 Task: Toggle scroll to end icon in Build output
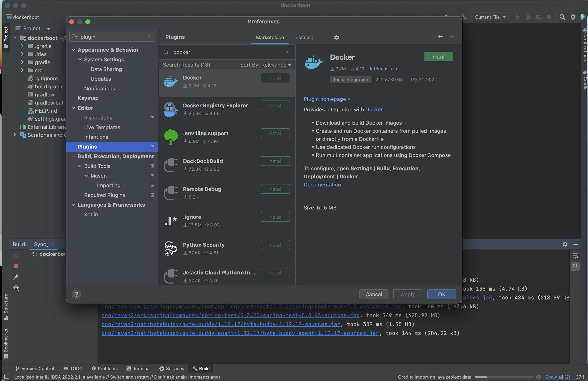pyautogui.click(x=575, y=266)
